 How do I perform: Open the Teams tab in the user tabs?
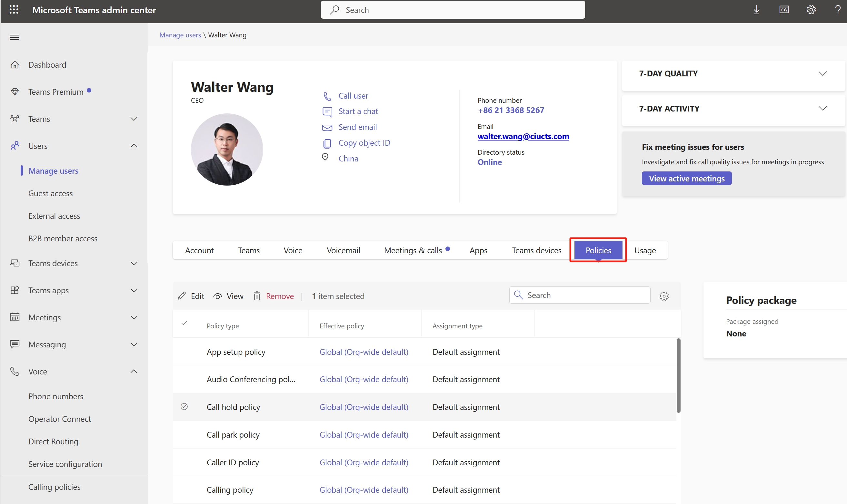(249, 250)
